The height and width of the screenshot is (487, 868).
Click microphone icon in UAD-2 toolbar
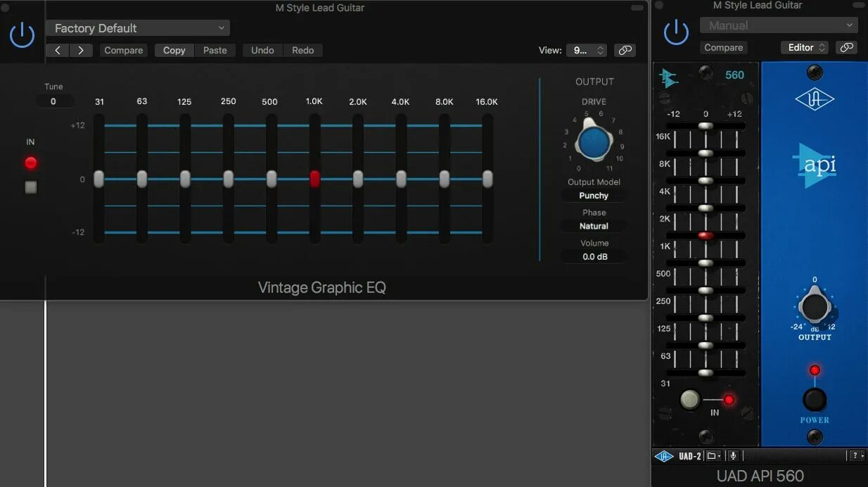click(732, 456)
